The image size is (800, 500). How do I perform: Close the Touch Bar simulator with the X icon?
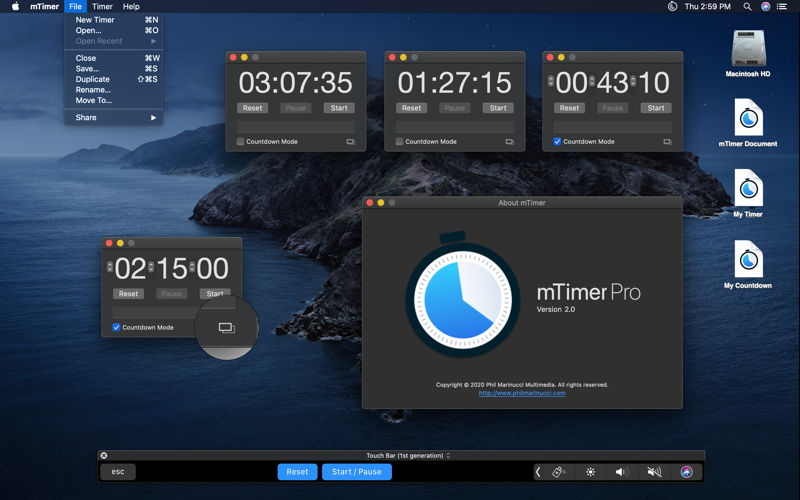[104, 456]
